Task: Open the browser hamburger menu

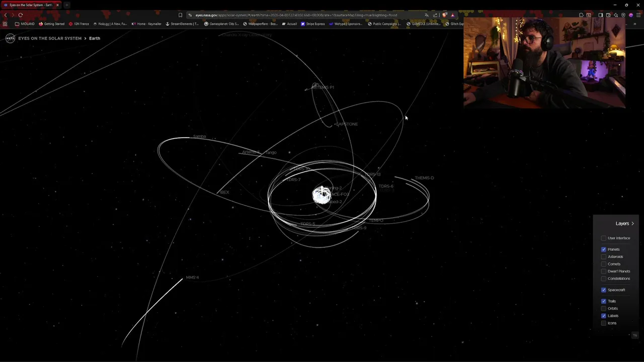Action: (x=638, y=15)
